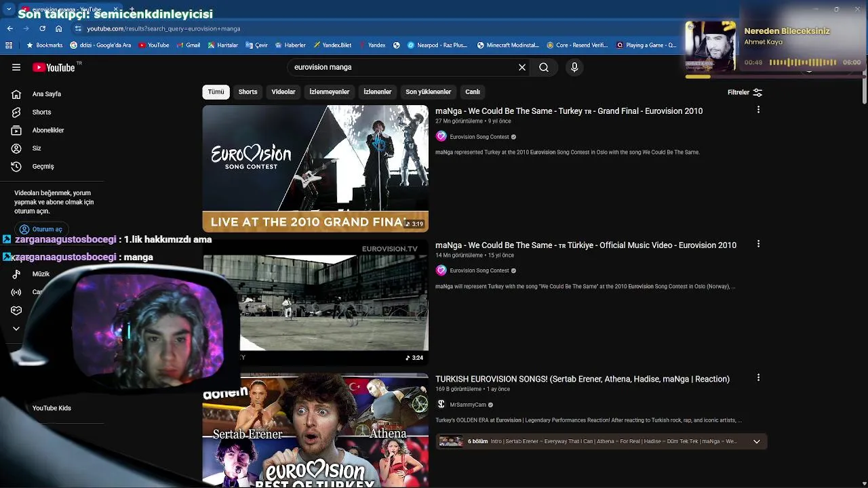The height and width of the screenshot is (488, 868).
Task: Open the YouTube bookmark
Action: coord(153,45)
